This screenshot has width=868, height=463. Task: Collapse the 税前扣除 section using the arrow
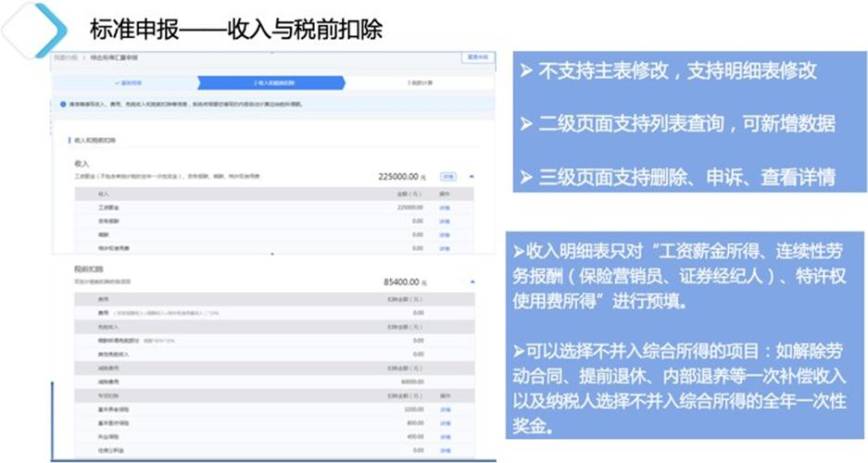pyautogui.click(x=472, y=281)
